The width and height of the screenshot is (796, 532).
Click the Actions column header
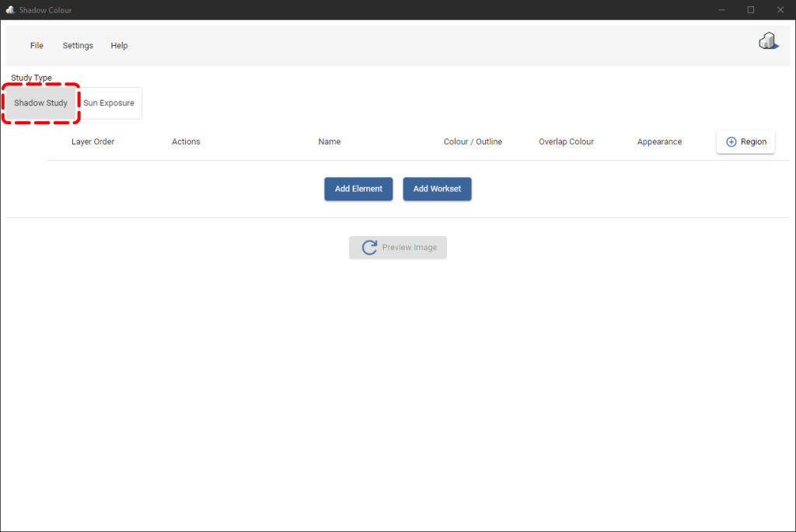coord(186,141)
